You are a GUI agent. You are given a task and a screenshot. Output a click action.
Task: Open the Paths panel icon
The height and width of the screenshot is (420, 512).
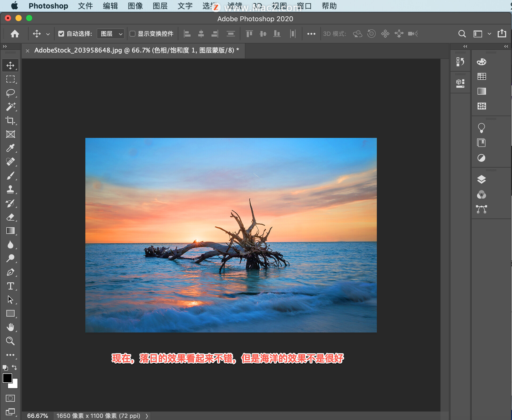[x=481, y=209]
